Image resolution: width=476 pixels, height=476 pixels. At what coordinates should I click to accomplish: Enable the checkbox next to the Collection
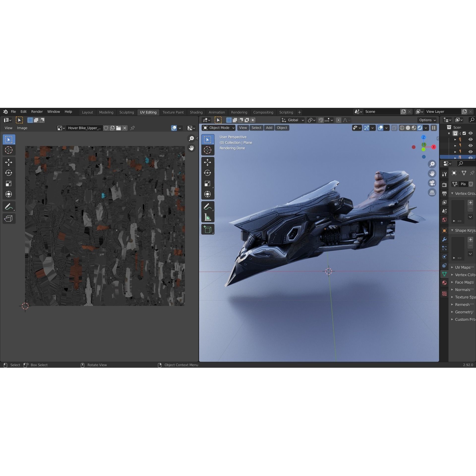pyautogui.click(x=465, y=133)
